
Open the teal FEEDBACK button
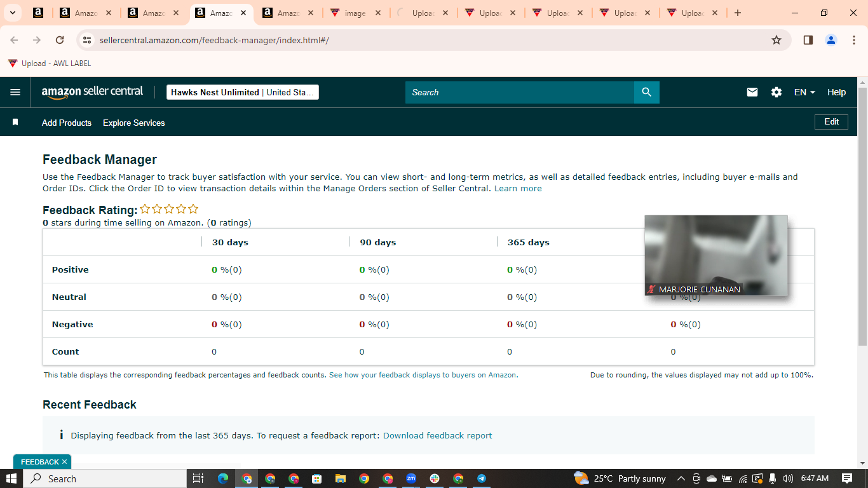click(x=39, y=462)
